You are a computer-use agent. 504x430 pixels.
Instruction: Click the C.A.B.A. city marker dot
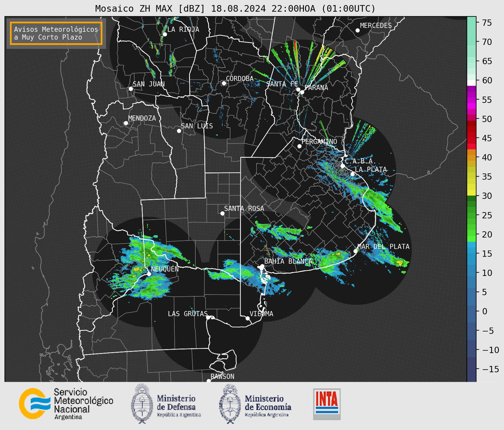343,166
